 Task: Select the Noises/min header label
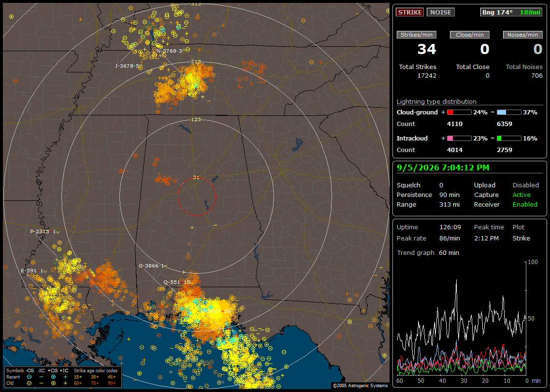[522, 35]
